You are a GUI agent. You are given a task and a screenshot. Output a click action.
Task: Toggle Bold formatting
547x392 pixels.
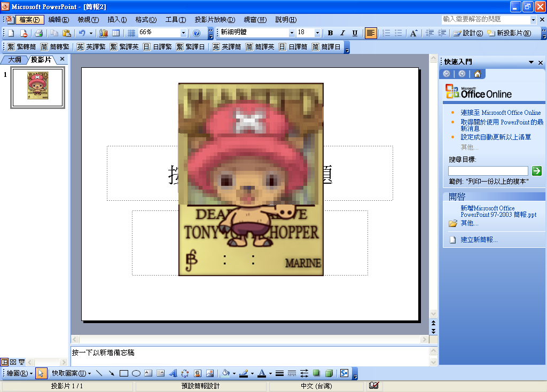[330, 33]
